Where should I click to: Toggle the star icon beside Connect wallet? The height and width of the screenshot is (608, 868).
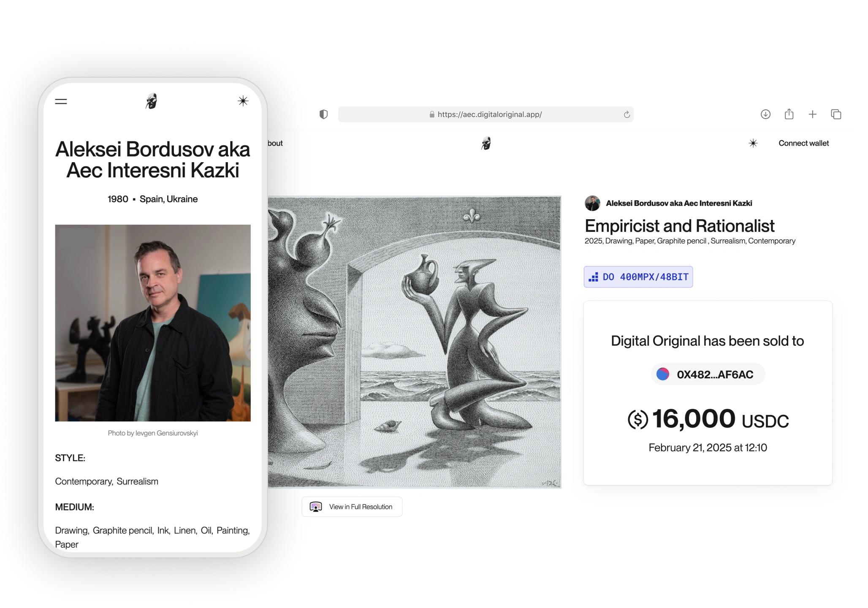(753, 144)
